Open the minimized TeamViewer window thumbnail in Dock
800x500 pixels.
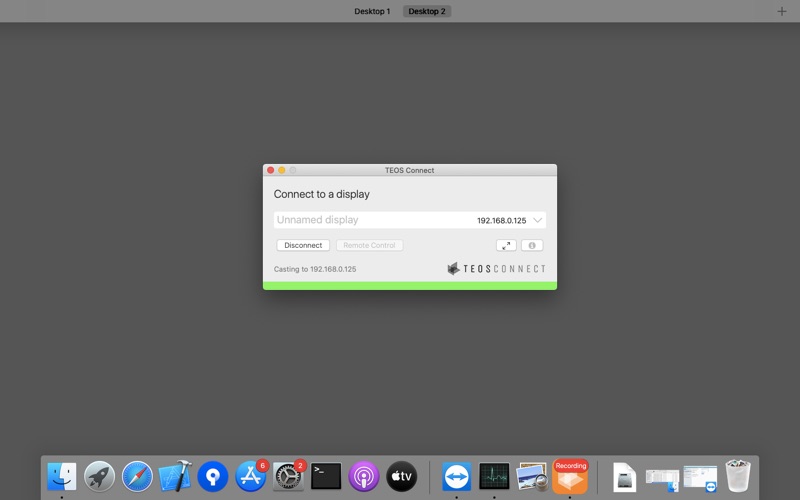tap(700, 479)
